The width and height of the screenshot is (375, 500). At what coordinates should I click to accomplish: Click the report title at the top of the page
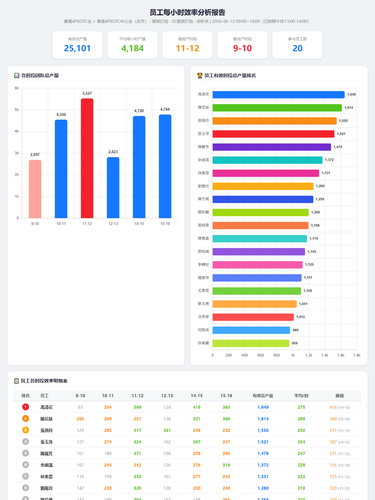point(187,12)
